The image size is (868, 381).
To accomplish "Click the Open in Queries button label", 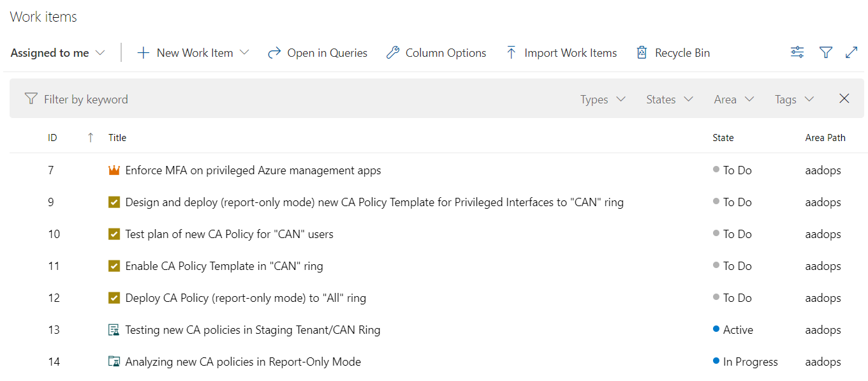I will (x=327, y=53).
